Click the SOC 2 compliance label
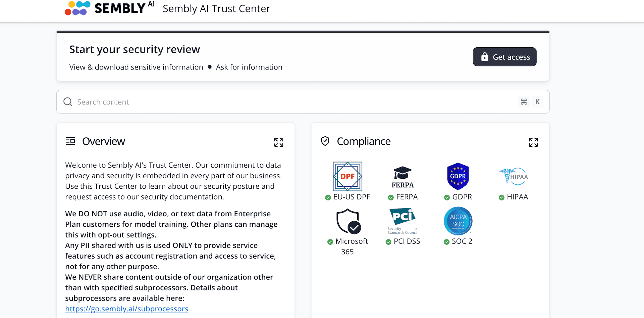Viewport: 644px width, 318px height. [x=462, y=241]
